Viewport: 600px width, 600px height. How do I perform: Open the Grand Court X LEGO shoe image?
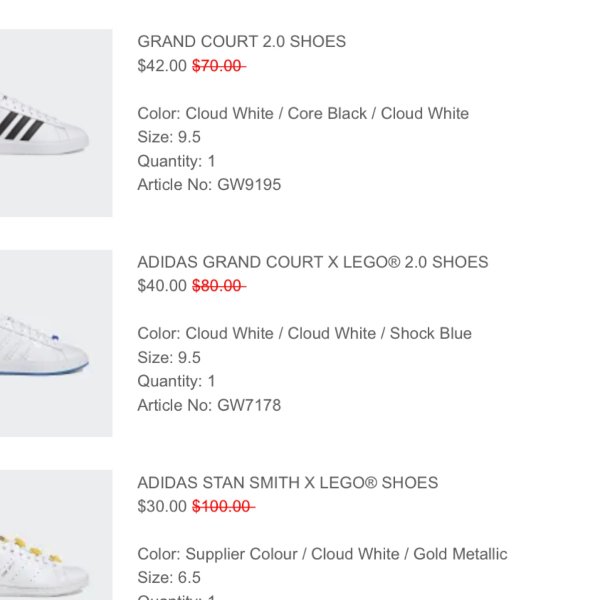tap(56, 343)
